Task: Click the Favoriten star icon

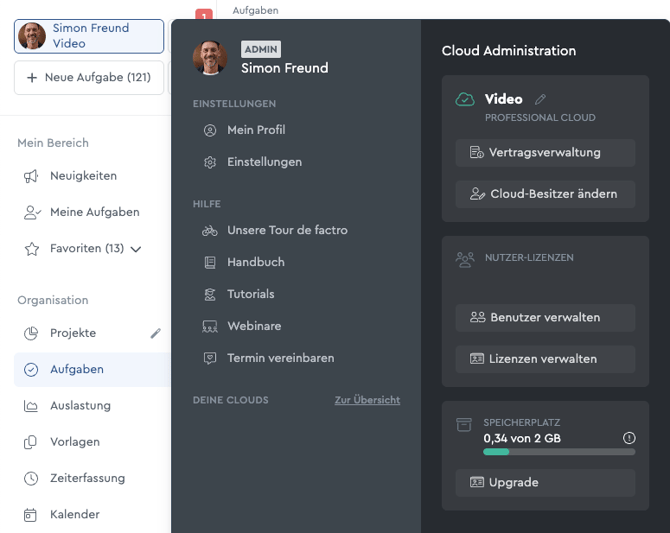Action: (x=32, y=249)
